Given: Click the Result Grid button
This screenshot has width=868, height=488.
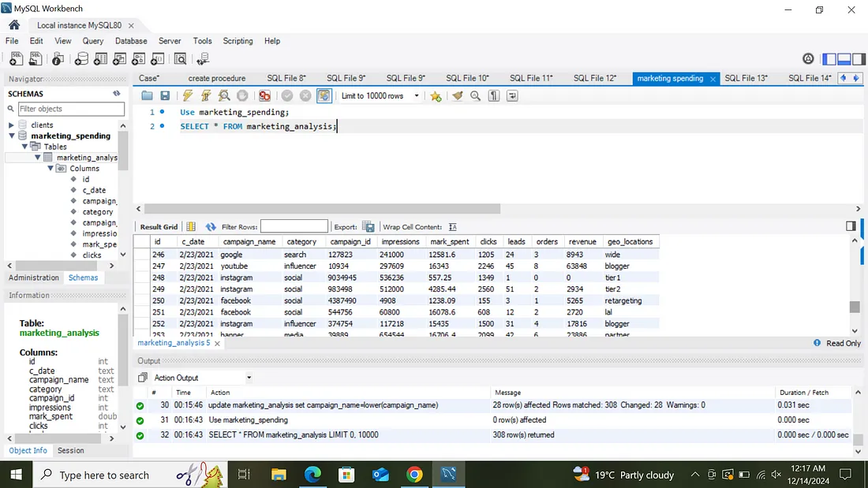Looking at the screenshot, I should (159, 227).
